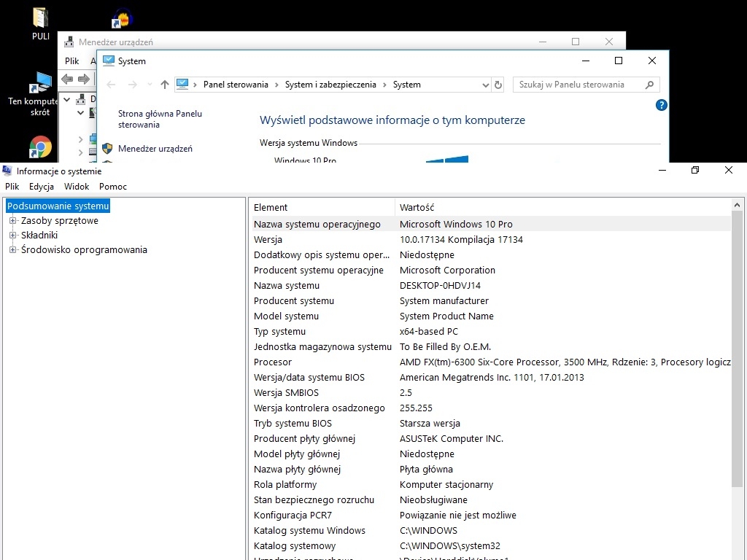
Task: Select Podsumowanie systemu in the tree
Action: pos(58,206)
